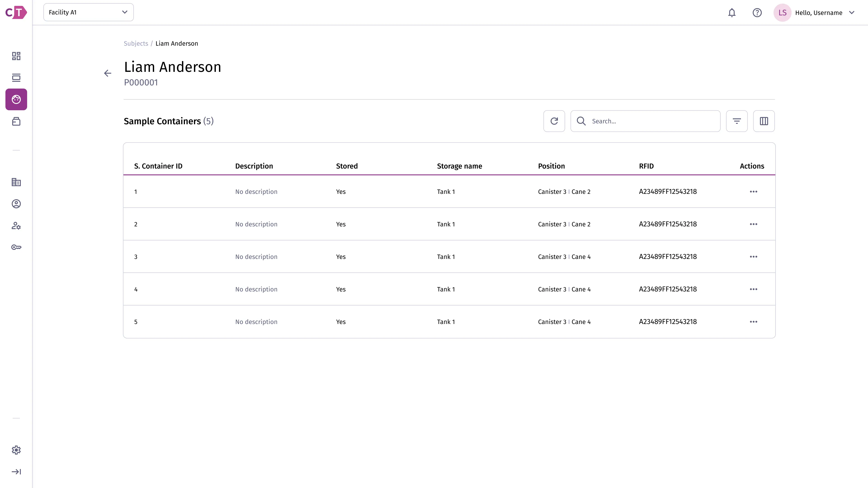Open the facilities building icon in sidebar
The image size is (868, 488).
(x=16, y=182)
